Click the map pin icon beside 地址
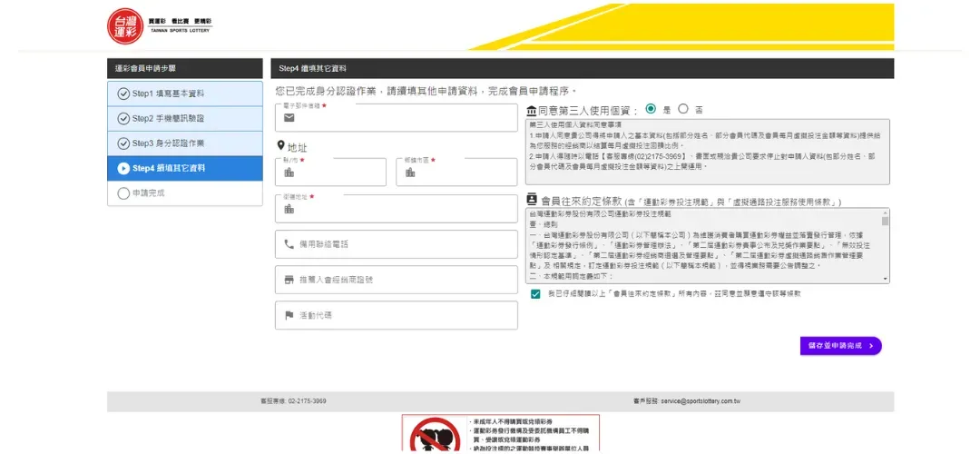 [281, 146]
